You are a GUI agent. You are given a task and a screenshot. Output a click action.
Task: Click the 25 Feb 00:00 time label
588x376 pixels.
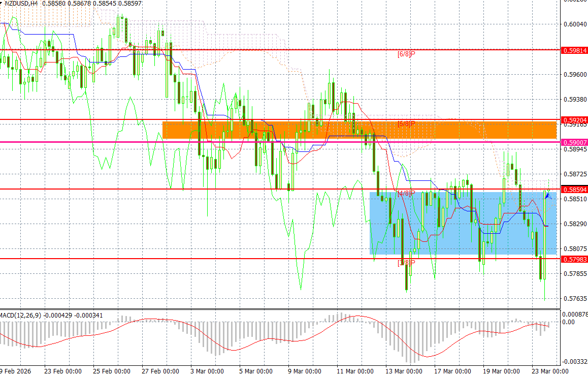[112, 371]
